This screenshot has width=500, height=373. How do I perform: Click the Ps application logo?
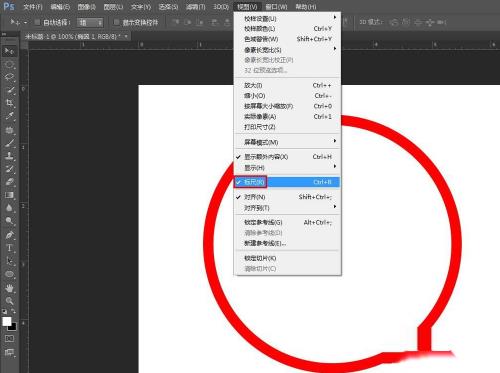[x=9, y=6]
